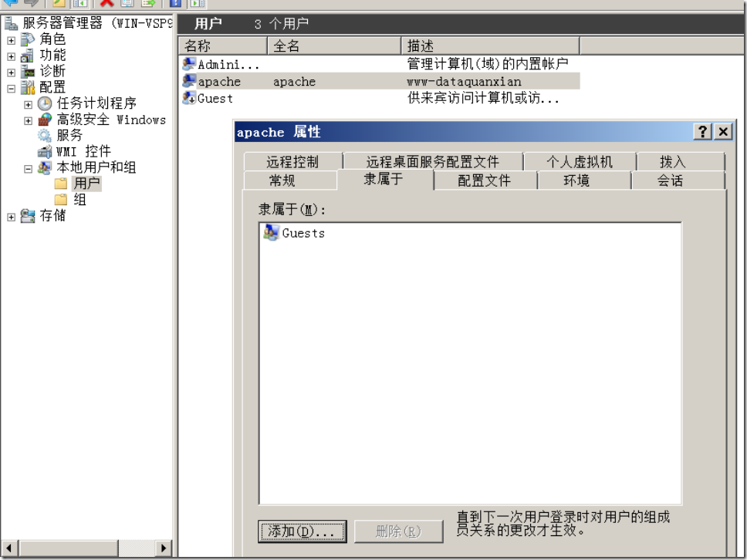The width and height of the screenshot is (747, 560).
Task: Click the www-dataquanxian description cell
Action: 465,82
